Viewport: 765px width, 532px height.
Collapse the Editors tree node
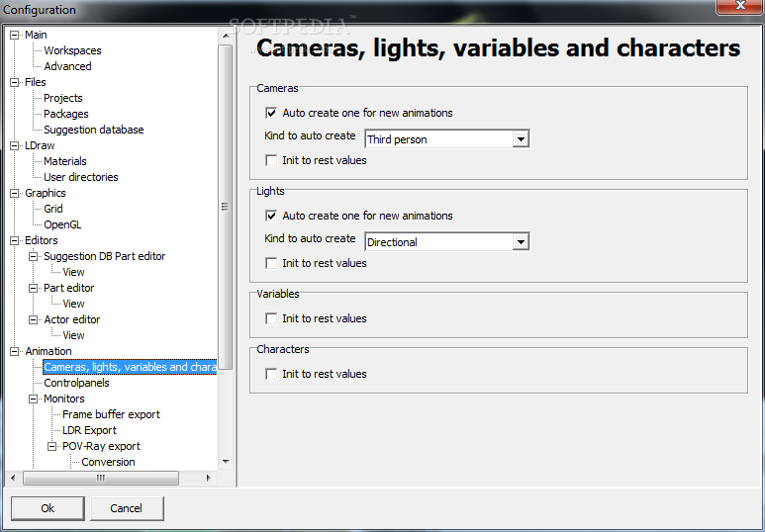(x=15, y=241)
